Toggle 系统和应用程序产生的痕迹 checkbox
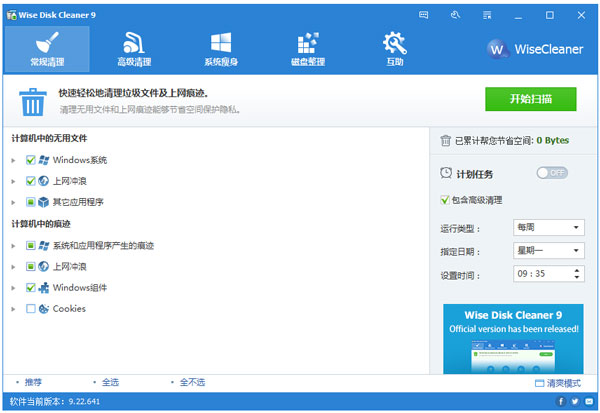 click(31, 245)
